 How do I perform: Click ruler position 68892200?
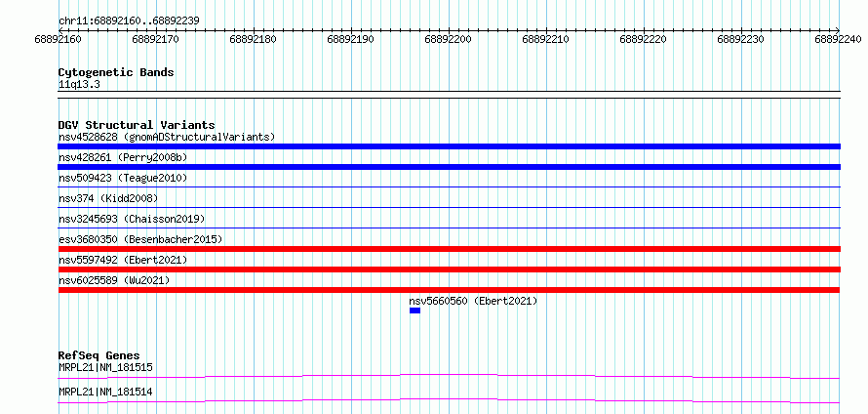448,39
